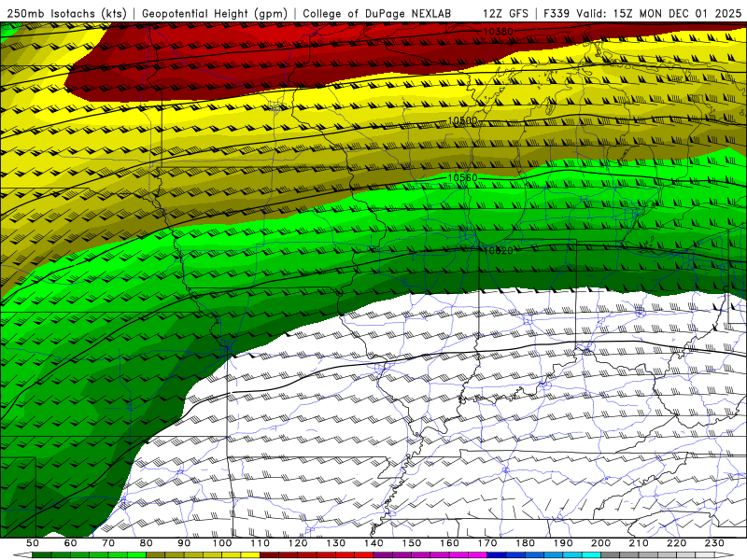
Task: Click the 170 value on the color scale
Action: coord(487,543)
